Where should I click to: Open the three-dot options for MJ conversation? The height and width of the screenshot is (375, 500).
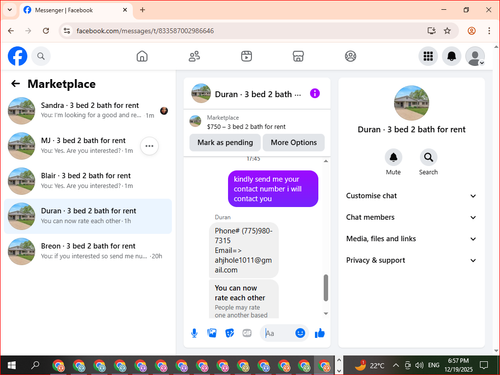[x=149, y=146]
